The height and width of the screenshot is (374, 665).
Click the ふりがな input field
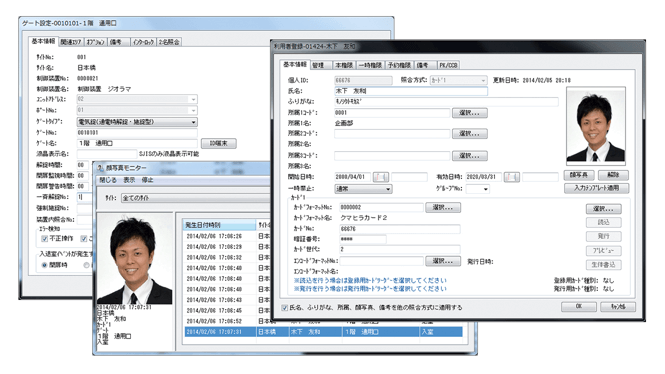tap(446, 102)
